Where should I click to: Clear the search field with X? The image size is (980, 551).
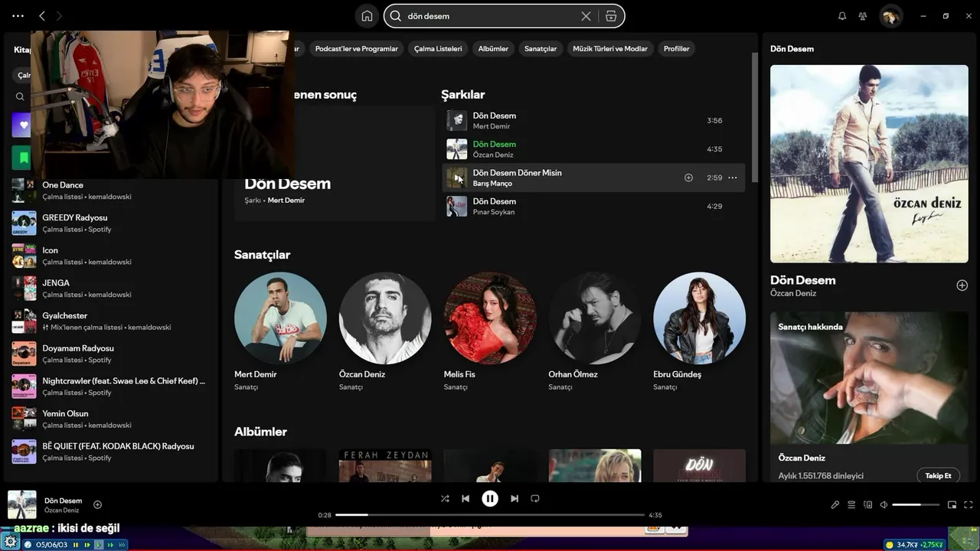(x=586, y=16)
